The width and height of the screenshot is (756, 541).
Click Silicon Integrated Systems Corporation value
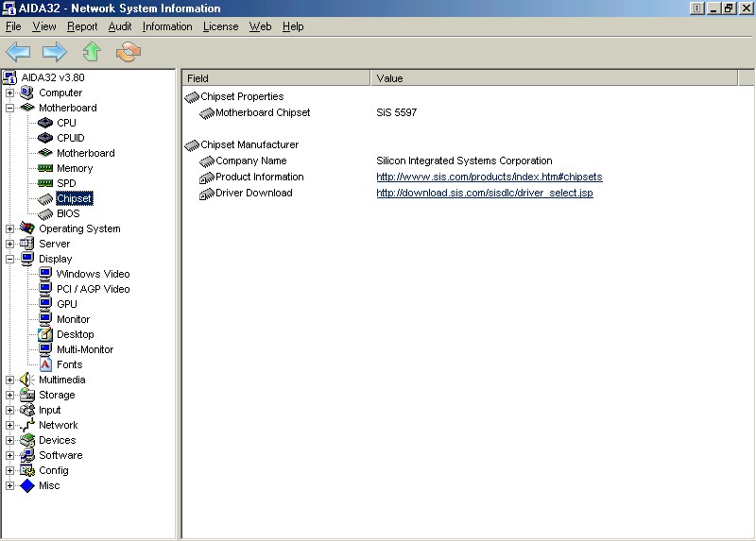464,161
